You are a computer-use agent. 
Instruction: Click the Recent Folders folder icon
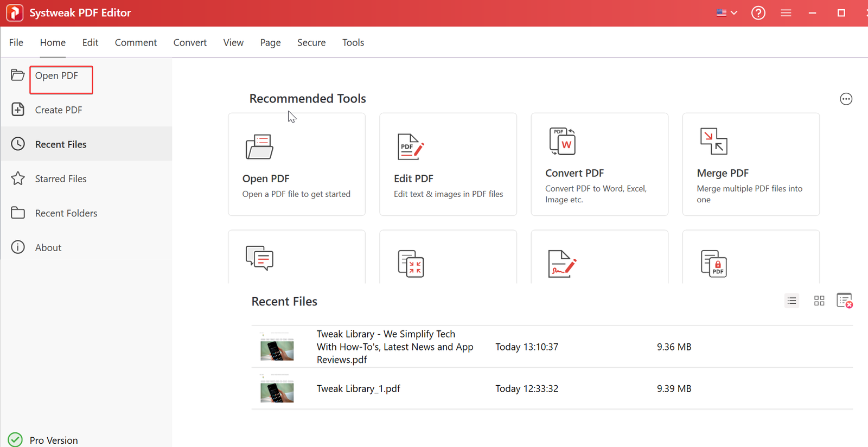tap(18, 213)
